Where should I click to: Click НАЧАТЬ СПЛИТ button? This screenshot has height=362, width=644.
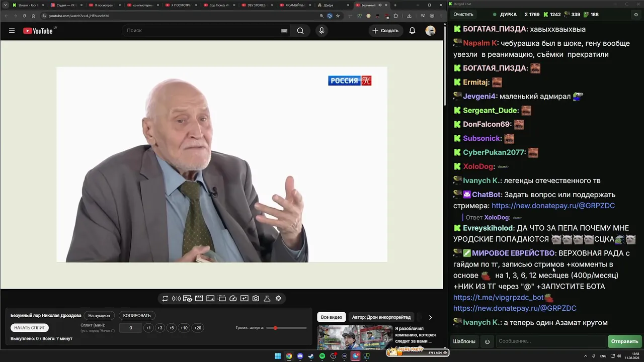pyautogui.click(x=30, y=328)
